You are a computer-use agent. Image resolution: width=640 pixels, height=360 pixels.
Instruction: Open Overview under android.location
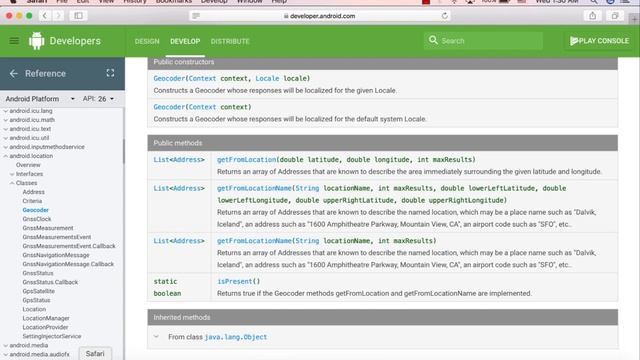pyautogui.click(x=28, y=165)
